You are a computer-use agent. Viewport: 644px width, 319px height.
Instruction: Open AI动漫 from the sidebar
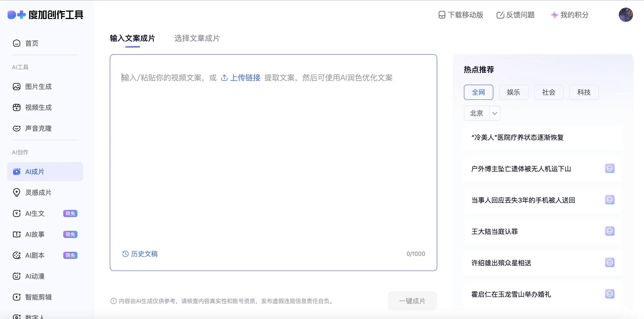(35, 276)
